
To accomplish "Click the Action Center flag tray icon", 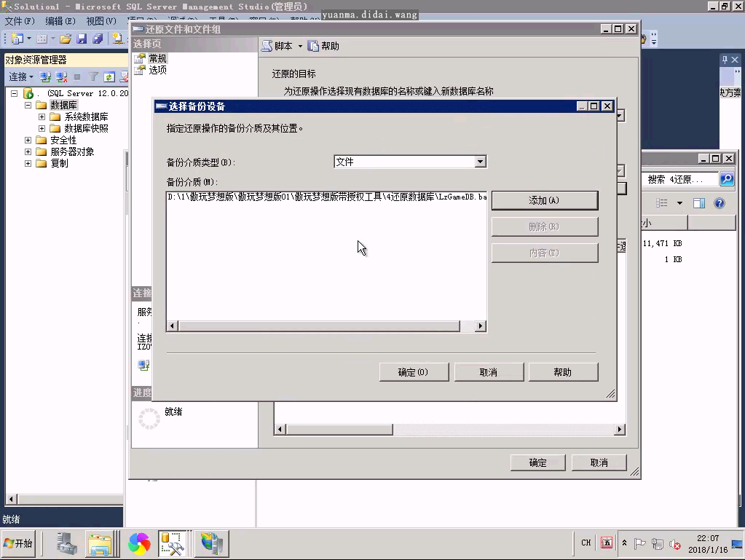I will pyautogui.click(x=640, y=543).
